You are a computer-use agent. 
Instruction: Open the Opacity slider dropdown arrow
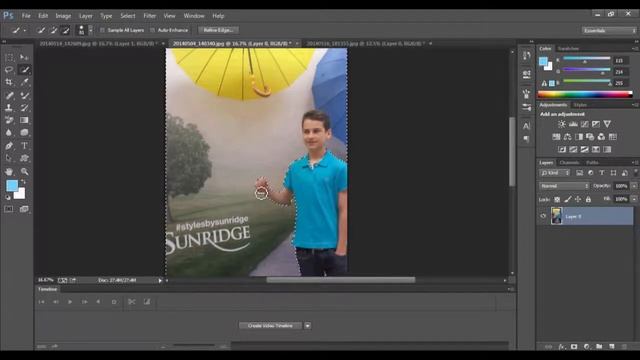(634, 186)
